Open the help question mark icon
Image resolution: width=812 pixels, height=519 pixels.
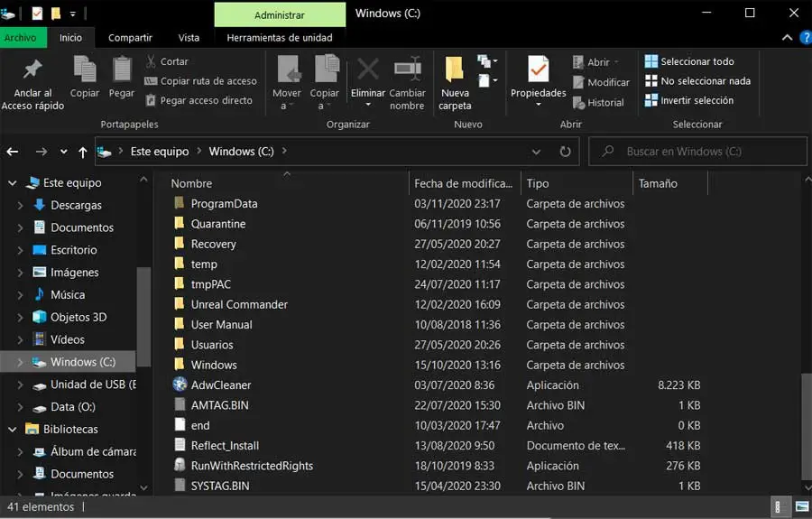coord(806,38)
